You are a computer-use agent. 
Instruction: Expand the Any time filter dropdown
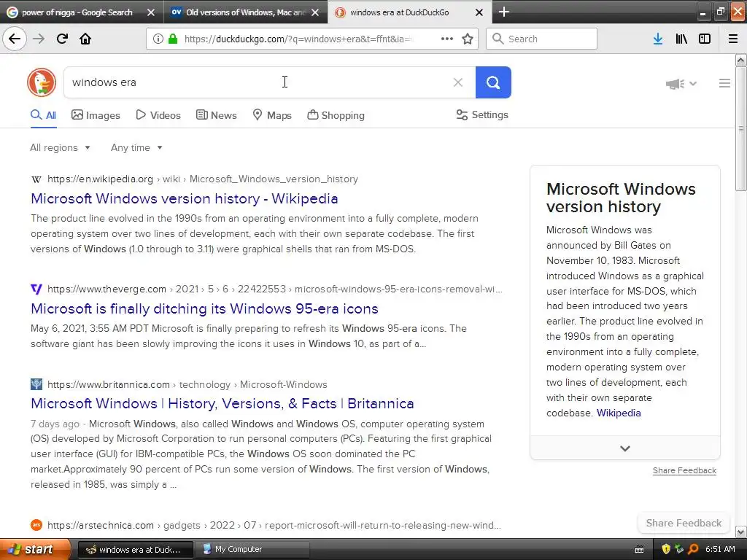[x=136, y=147]
